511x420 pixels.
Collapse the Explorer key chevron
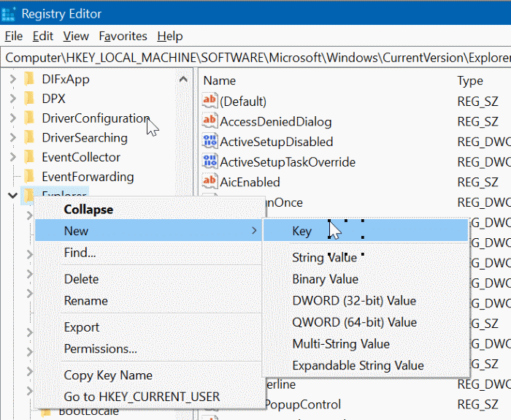click(12, 196)
